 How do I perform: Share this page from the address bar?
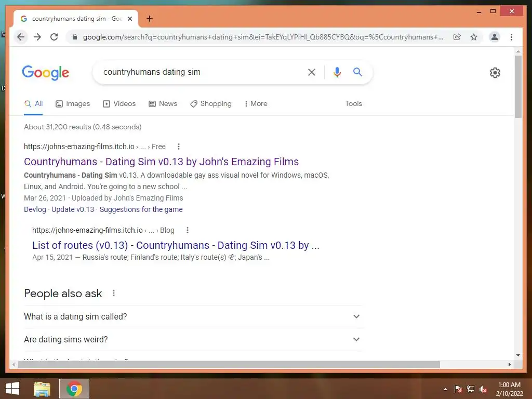pyautogui.click(x=457, y=37)
